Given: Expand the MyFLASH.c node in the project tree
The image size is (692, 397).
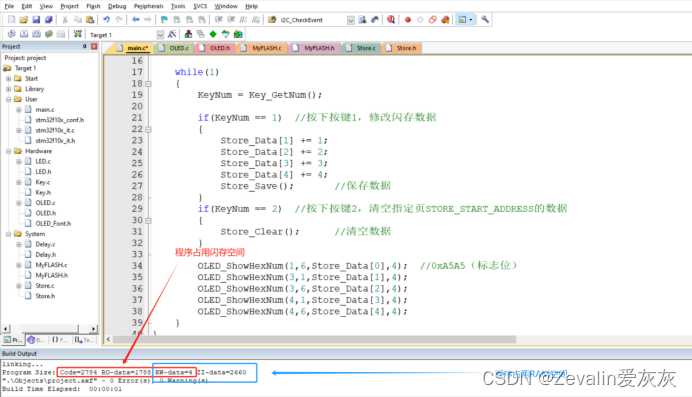Looking at the screenshot, I should (x=19, y=265).
